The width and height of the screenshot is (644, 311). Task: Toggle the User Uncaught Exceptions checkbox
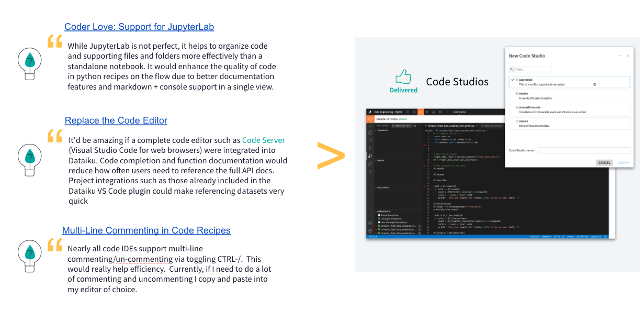[379, 223]
